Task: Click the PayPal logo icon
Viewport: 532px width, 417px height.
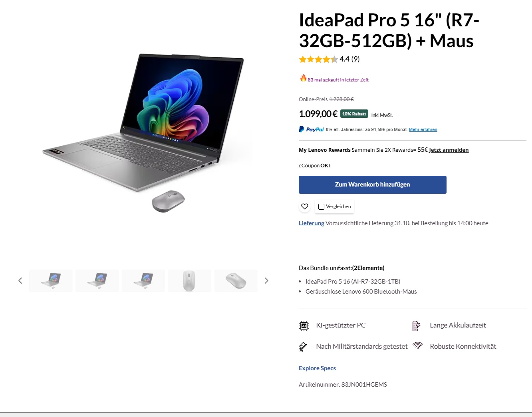Action: [x=311, y=129]
